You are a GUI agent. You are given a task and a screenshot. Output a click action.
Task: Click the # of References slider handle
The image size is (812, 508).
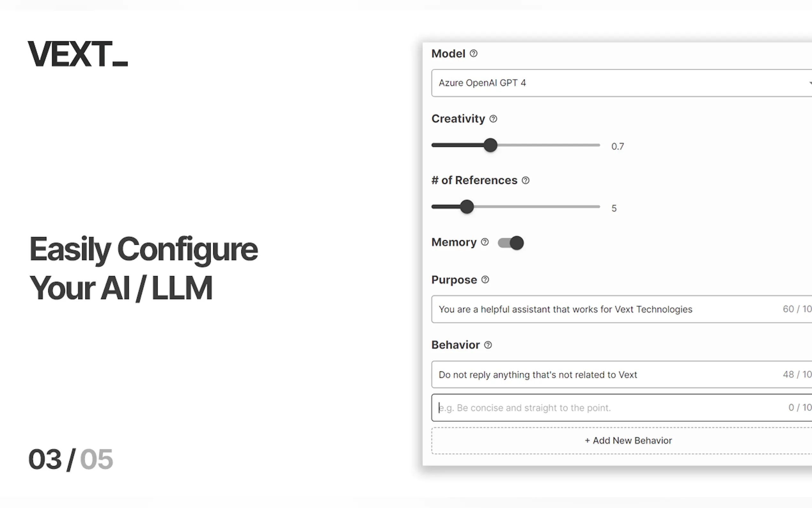467,207
